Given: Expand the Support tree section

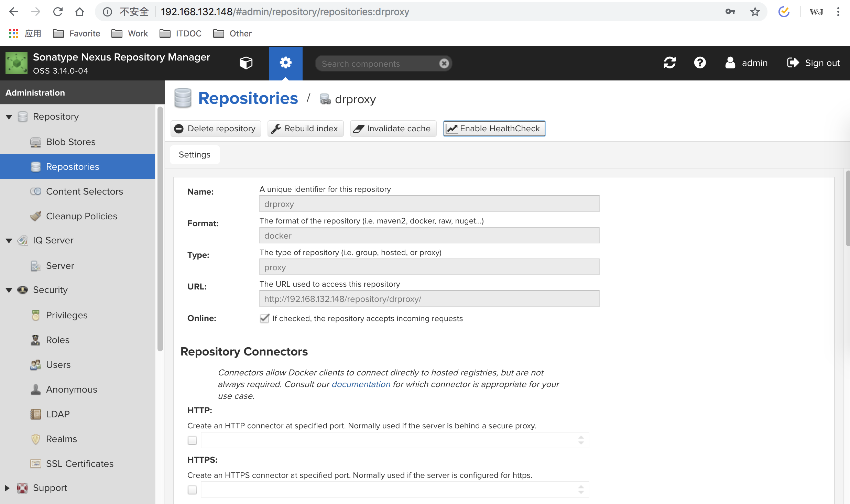Looking at the screenshot, I should pyautogui.click(x=7, y=488).
